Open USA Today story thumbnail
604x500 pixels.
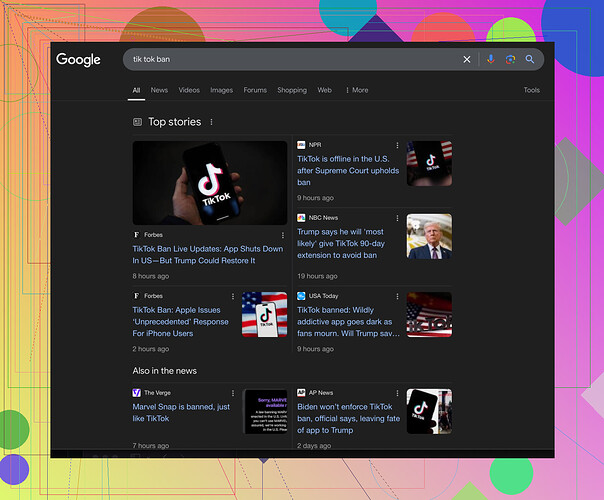429,314
